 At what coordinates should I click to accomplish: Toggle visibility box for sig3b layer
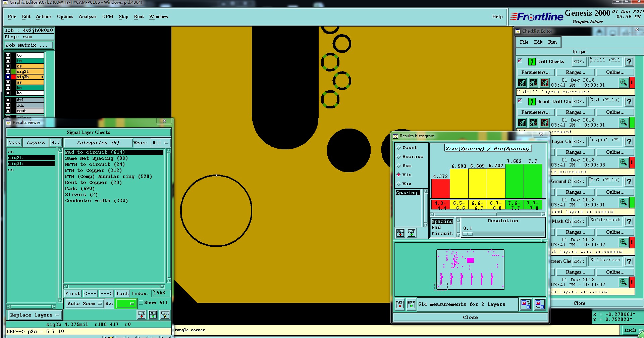8,77
